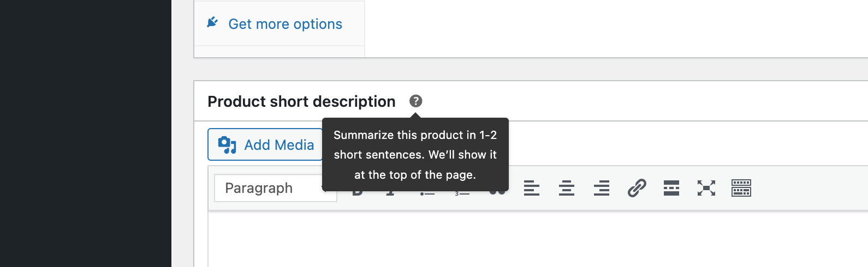Screen dimensions: 868x267
Task: Click inside the short description text area
Action: (538, 240)
